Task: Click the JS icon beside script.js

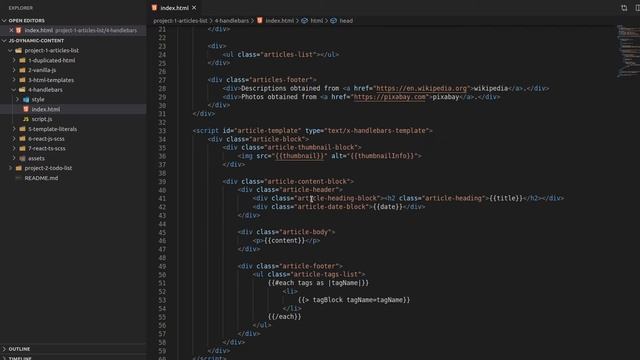Action: tap(26, 119)
